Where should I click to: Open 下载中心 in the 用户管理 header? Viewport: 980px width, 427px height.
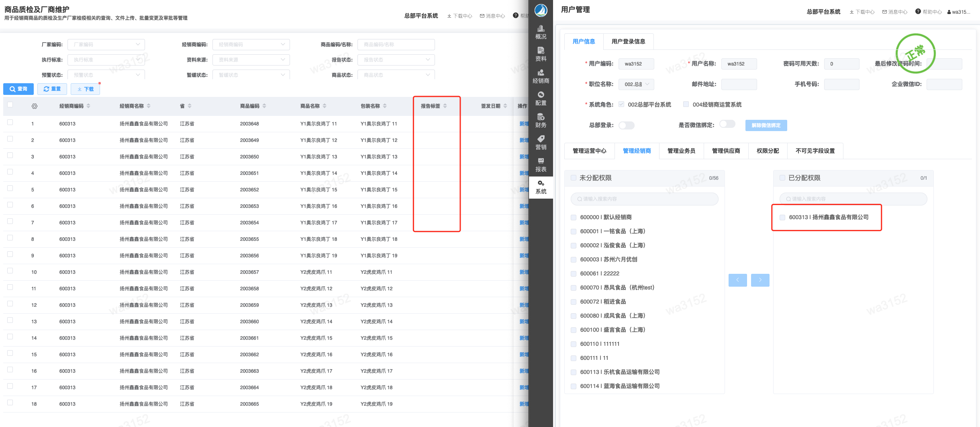862,12
